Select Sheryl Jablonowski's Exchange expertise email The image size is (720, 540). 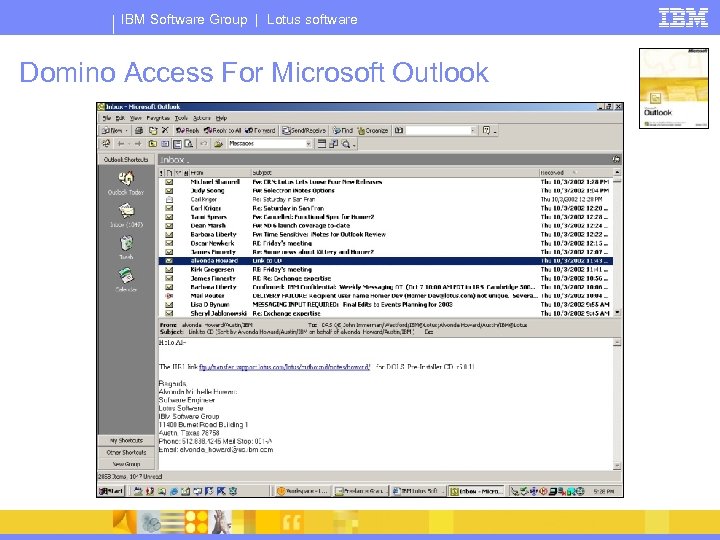coord(385,313)
